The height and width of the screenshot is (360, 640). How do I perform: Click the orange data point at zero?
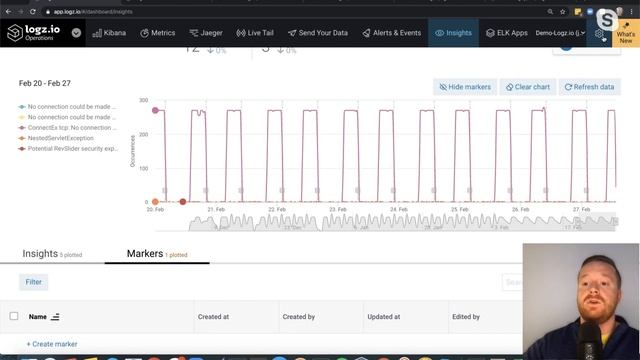pos(155,202)
